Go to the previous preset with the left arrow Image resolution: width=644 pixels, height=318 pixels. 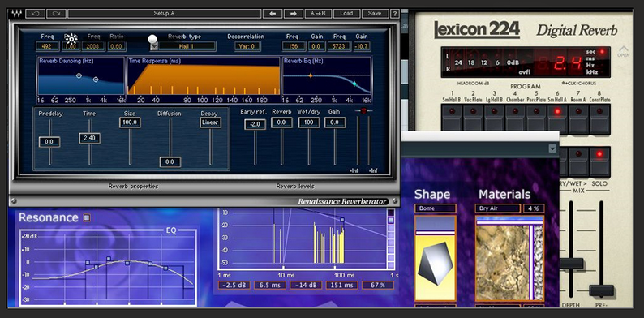pos(273,13)
